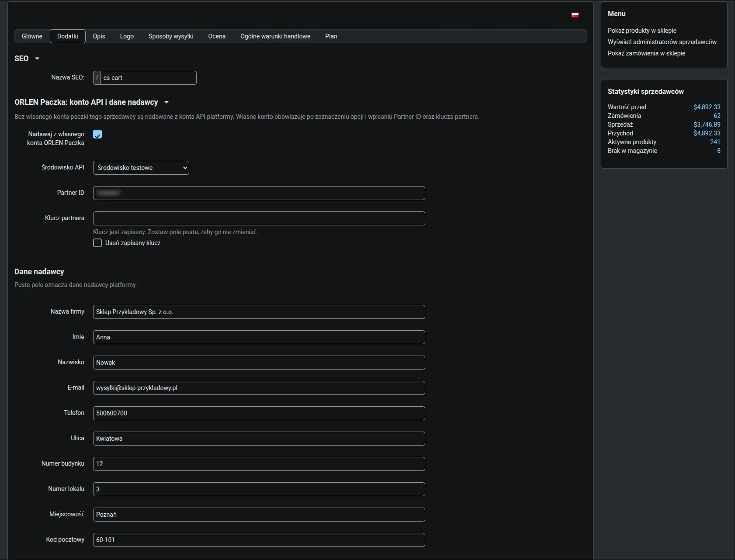Focus the Partner ID field
The image size is (735, 560).
click(x=259, y=193)
